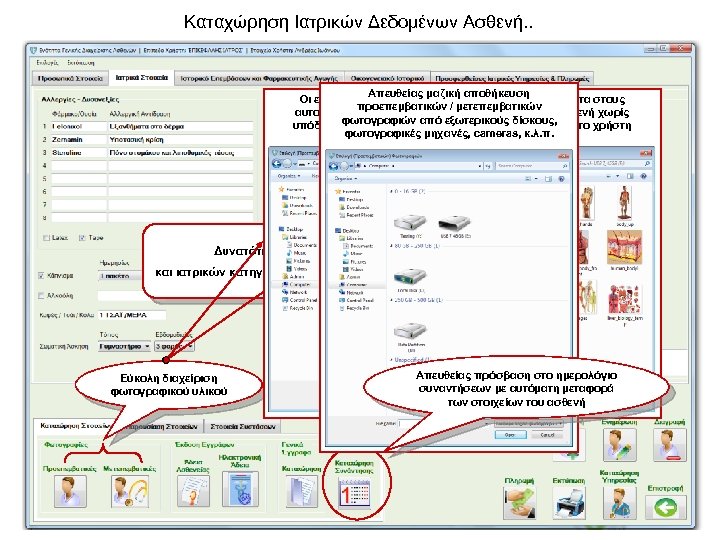The image size is (720, 540).
Task: Toggle the Latex allergy checkbox
Action: (46, 238)
